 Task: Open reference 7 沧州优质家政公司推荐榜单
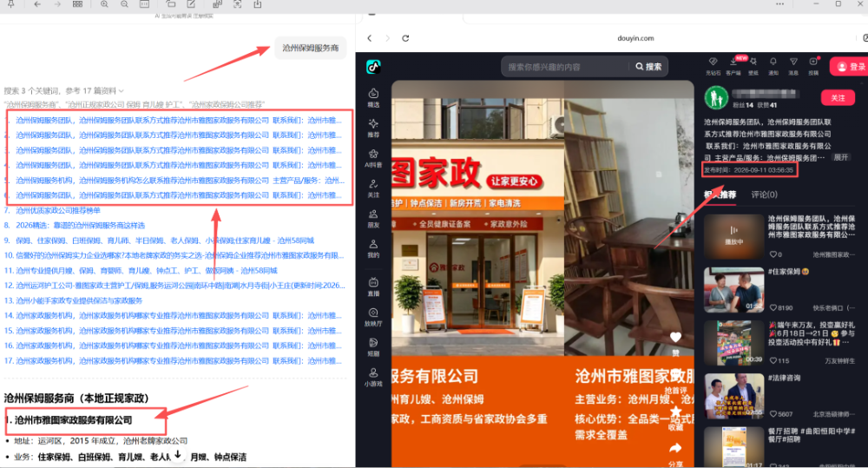pyautogui.click(x=58, y=210)
